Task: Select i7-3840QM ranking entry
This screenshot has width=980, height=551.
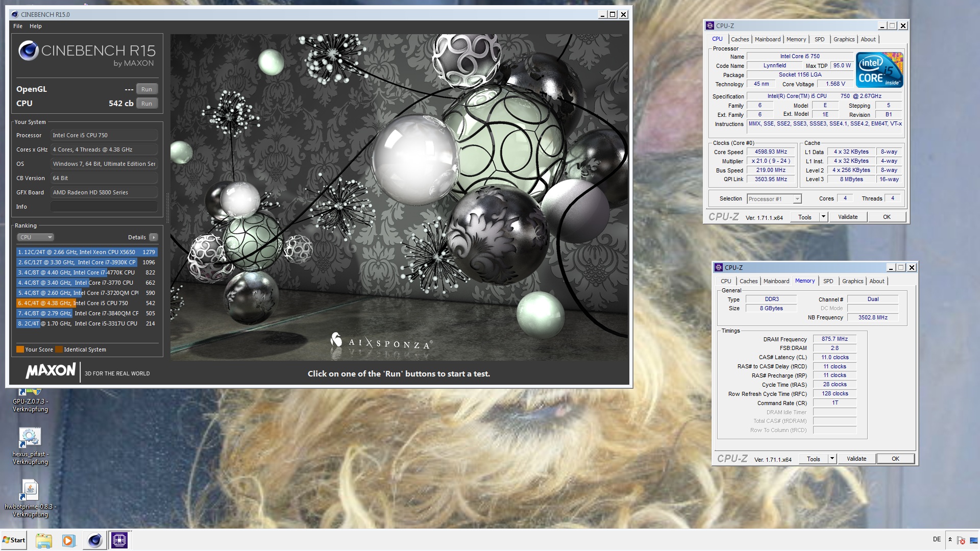Action: (87, 313)
